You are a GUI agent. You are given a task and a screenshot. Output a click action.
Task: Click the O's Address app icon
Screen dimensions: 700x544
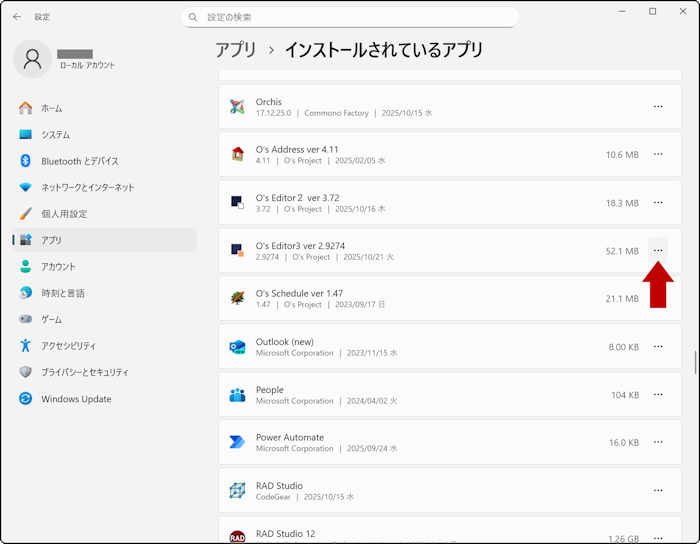click(x=237, y=154)
